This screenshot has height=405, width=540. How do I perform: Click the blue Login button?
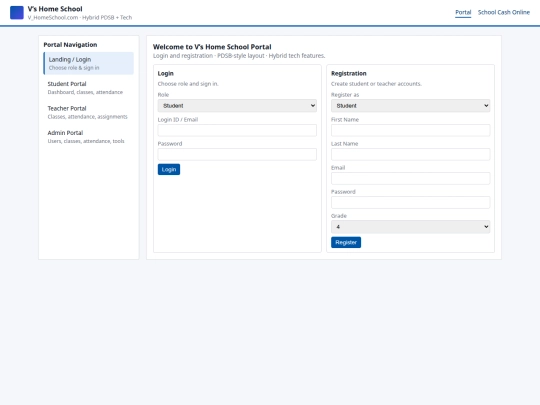169,169
